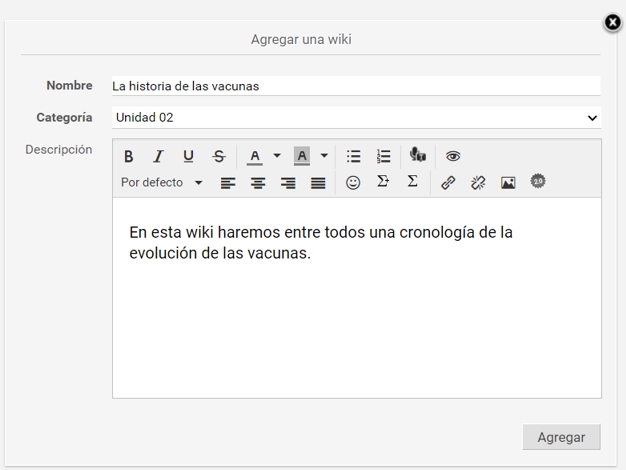Remove link with broken chain icon
Screen dimensions: 626x470
pyautogui.click(x=478, y=183)
